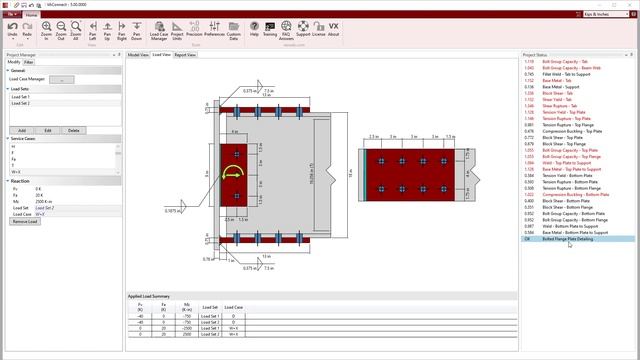This screenshot has height=360, width=640.
Task: Open the Training icon
Action: click(x=270, y=27)
